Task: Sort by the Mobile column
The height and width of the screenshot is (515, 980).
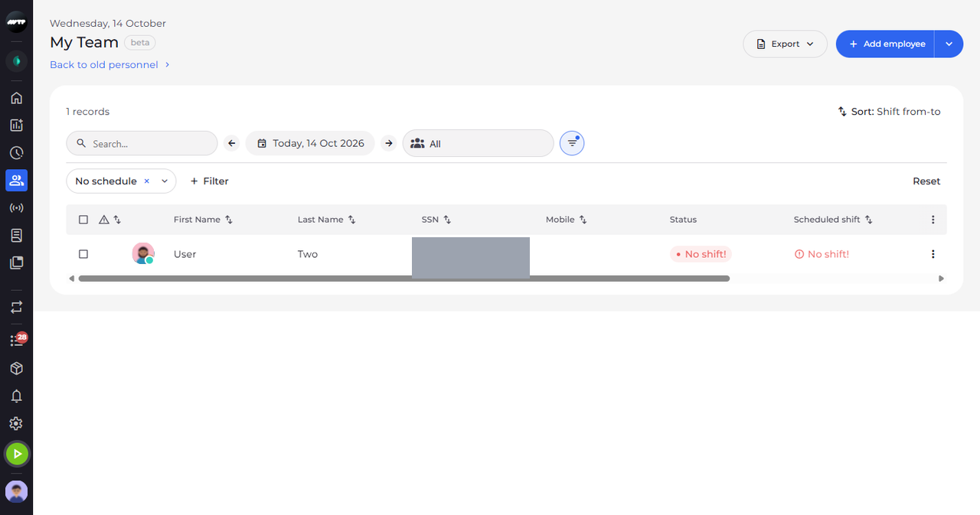Action: click(583, 220)
